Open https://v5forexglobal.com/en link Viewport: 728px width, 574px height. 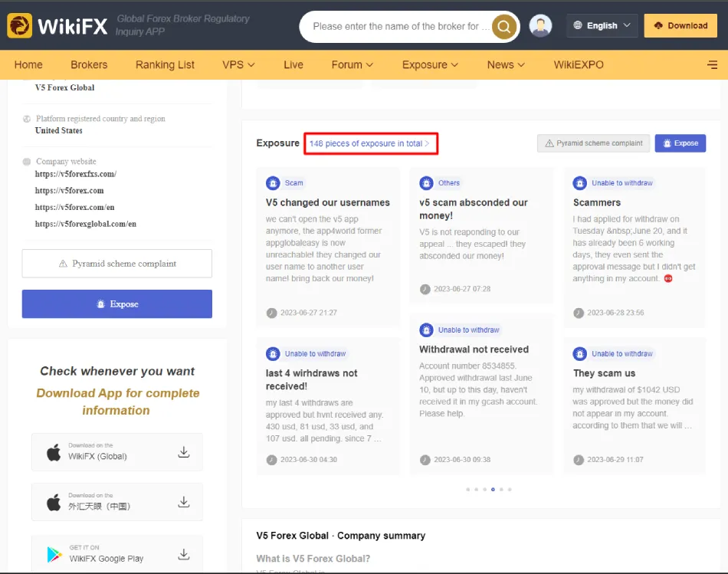[85, 224]
